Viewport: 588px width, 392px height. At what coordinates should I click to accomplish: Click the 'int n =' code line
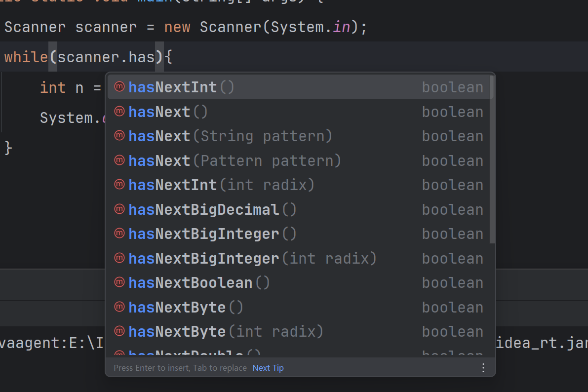(x=71, y=88)
